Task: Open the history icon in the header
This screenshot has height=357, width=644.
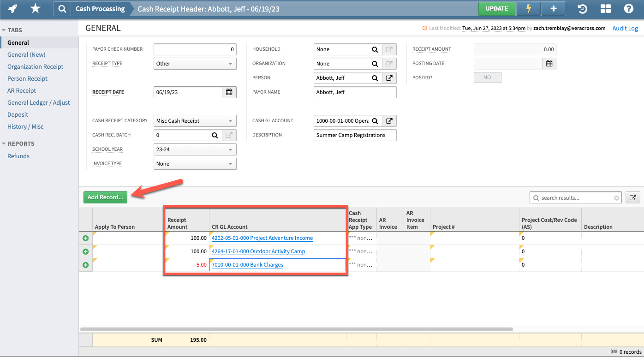Action: click(582, 9)
